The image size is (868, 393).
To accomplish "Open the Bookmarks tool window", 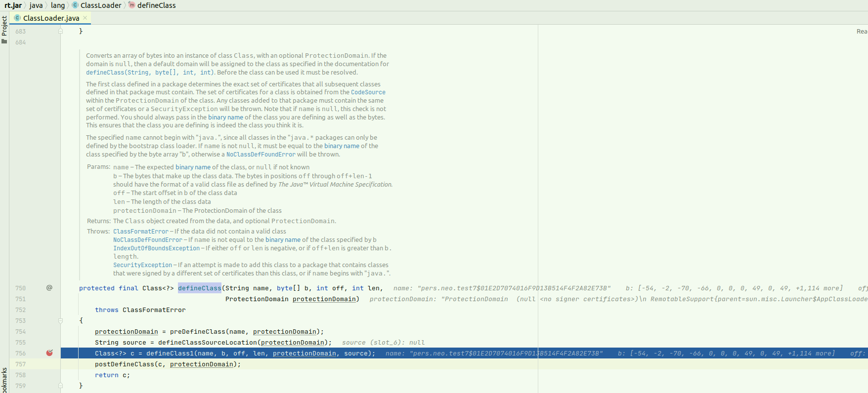I will coord(4,381).
